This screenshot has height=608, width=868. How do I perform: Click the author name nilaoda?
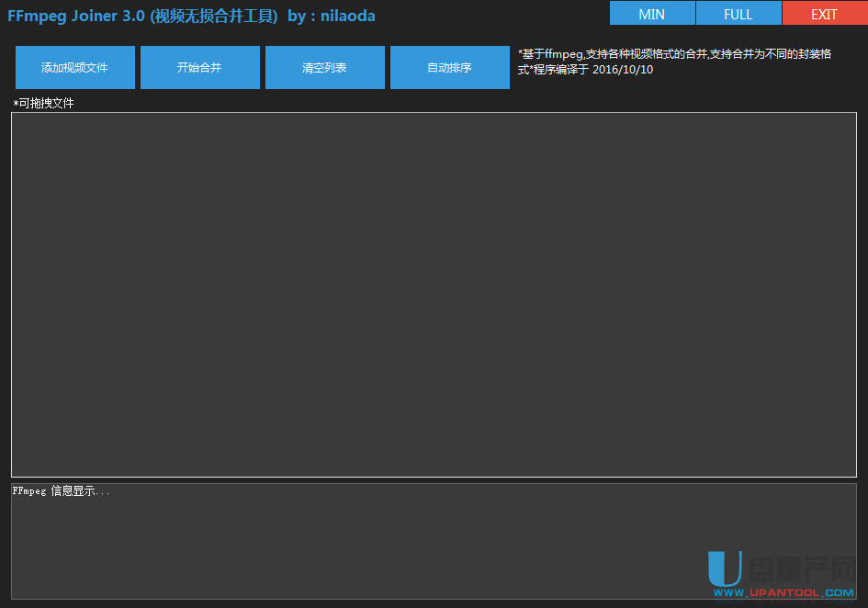coord(347,16)
